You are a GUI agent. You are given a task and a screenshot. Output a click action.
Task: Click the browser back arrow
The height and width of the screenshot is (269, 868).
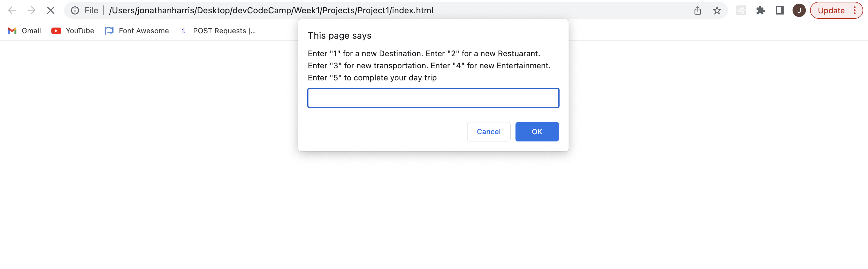pyautogui.click(x=12, y=11)
